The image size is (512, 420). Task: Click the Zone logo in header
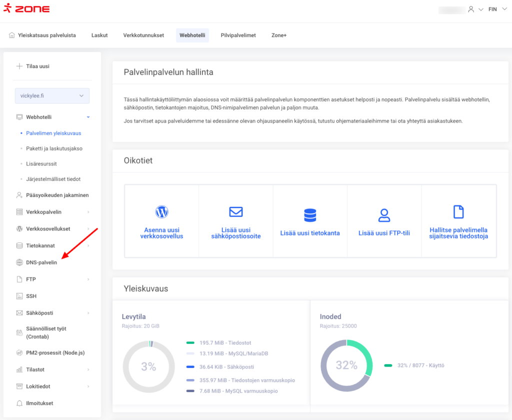26,9
